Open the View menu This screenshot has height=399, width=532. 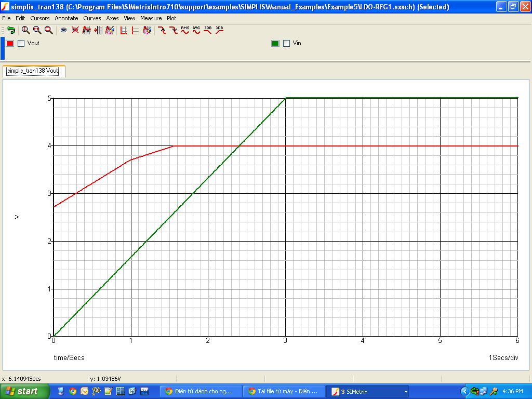129,18
